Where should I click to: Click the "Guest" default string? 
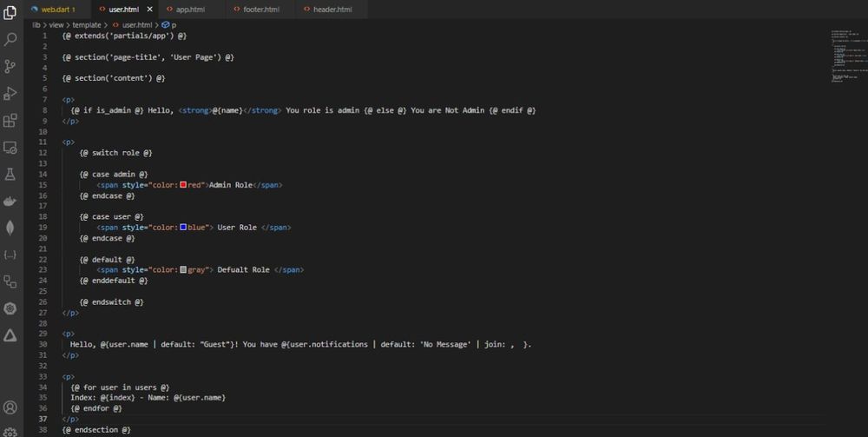214,345
